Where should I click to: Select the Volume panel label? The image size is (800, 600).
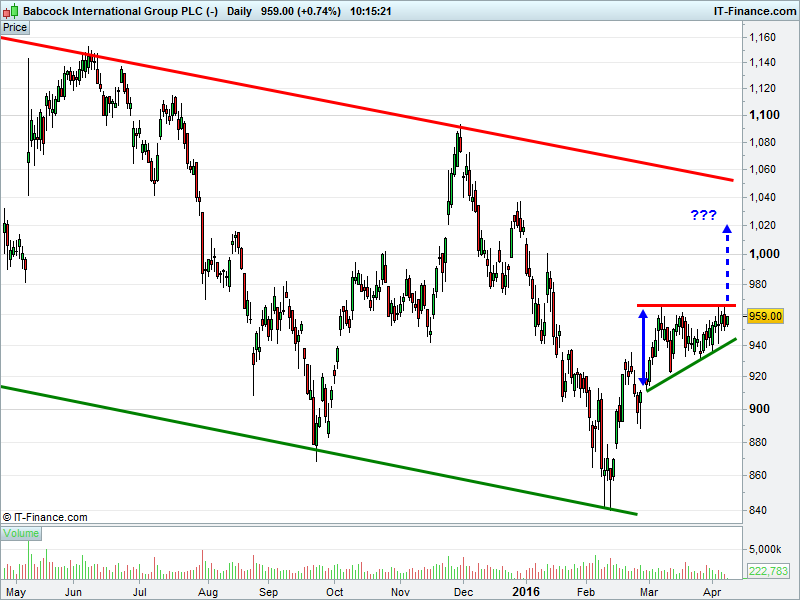tap(21, 534)
